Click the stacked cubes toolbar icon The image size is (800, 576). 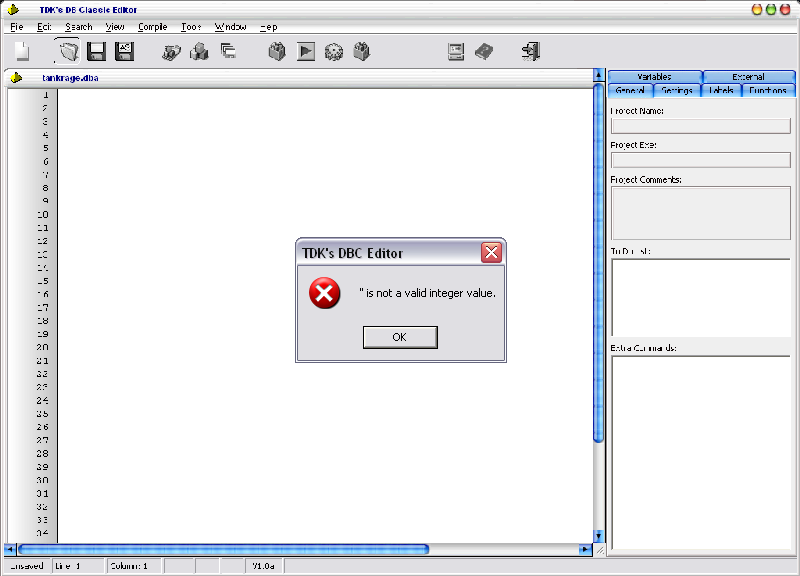tap(199, 52)
